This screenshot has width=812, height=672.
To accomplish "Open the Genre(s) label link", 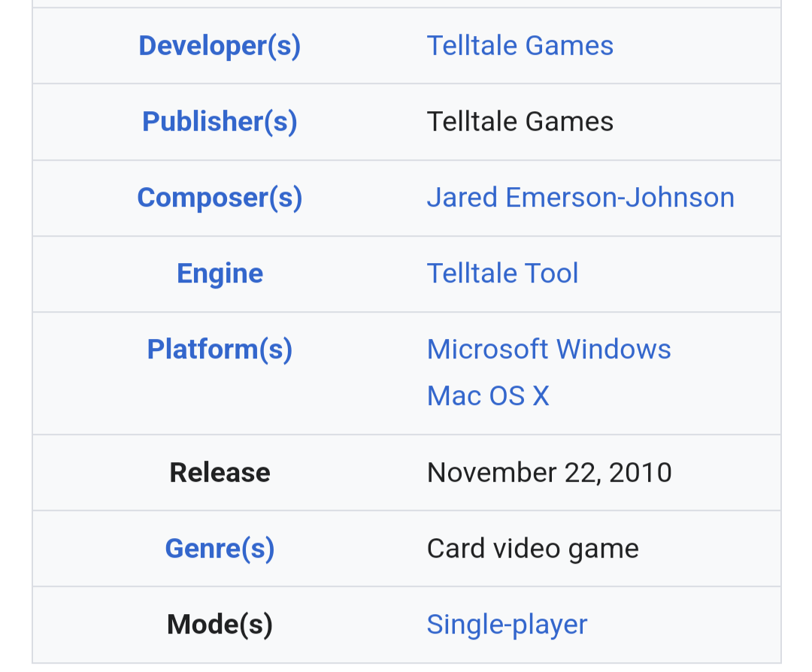I will tap(220, 549).
